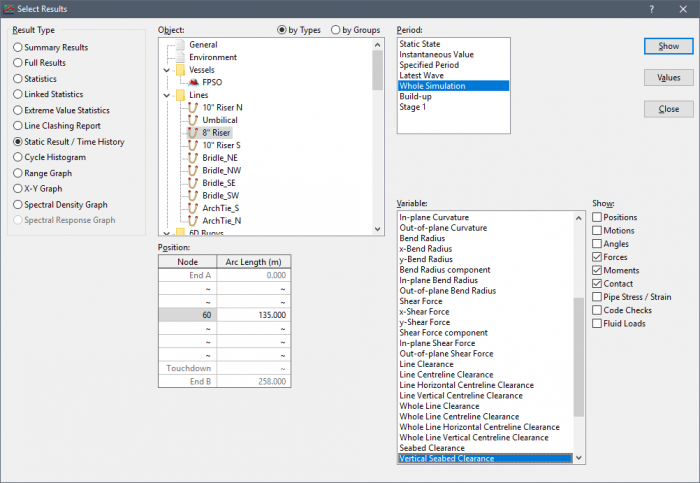Click the Vessels folder icon
This screenshot has height=483, width=700.
pos(180,70)
